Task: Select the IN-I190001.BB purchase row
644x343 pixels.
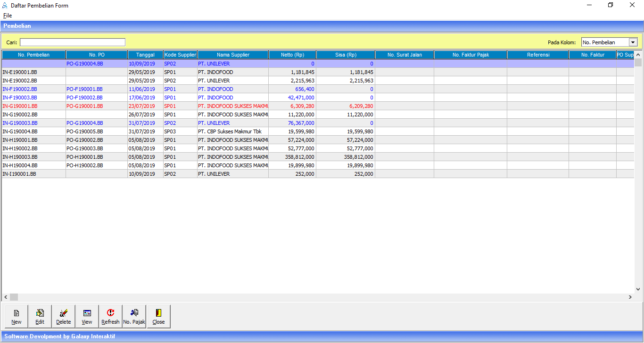Action: click(x=19, y=174)
